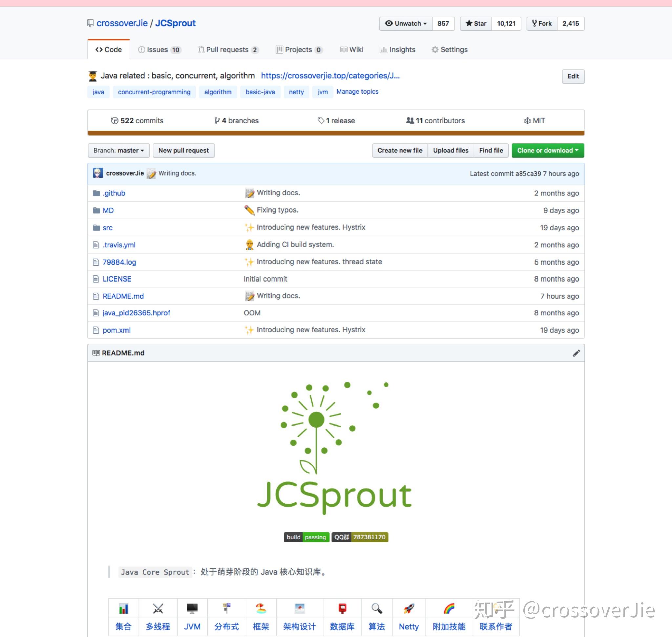Open the Clone or download dropdown
Screen dimensions: 672x637
coord(547,150)
